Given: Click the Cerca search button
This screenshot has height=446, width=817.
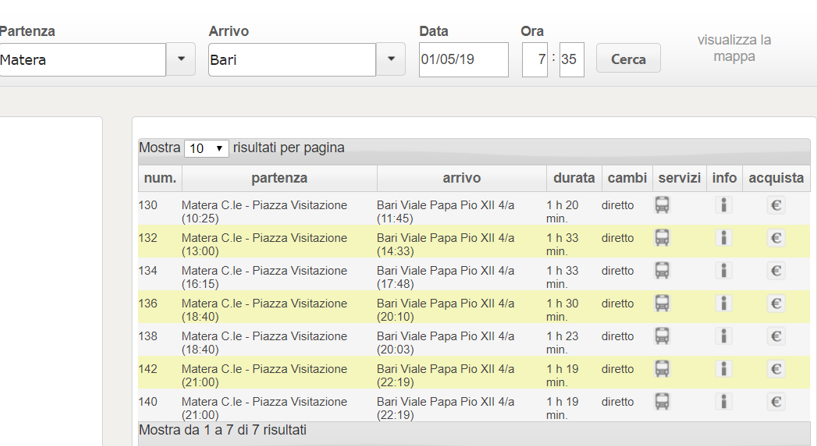Looking at the screenshot, I should (x=628, y=59).
